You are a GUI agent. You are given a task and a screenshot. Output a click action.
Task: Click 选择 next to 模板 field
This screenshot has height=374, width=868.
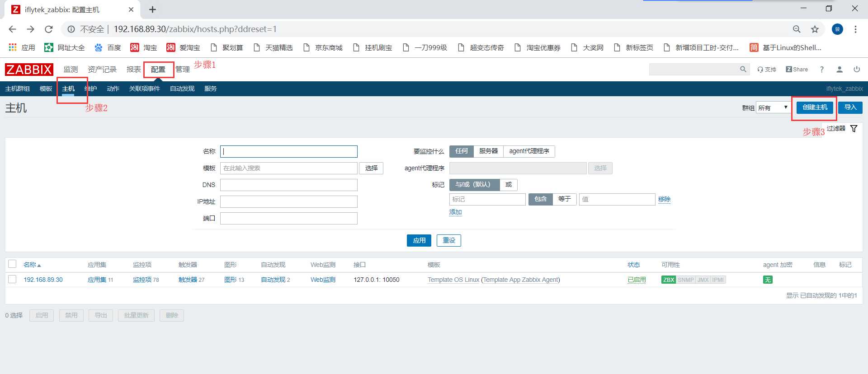371,168
